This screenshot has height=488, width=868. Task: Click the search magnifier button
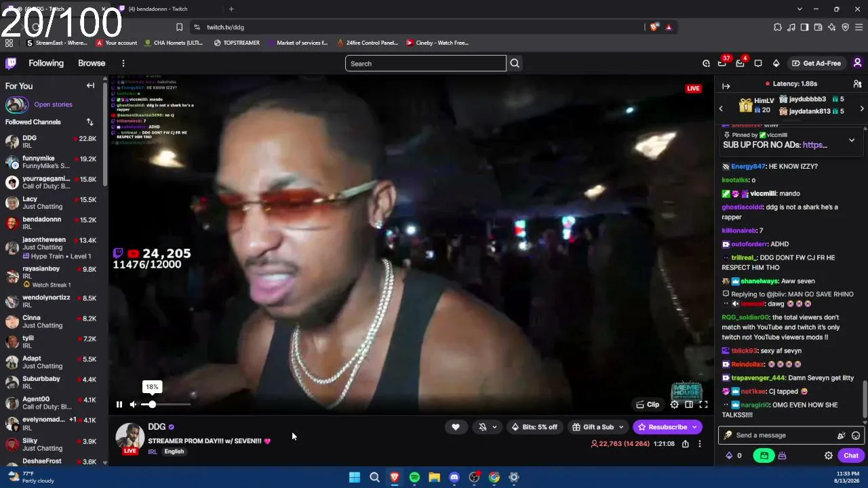515,64
